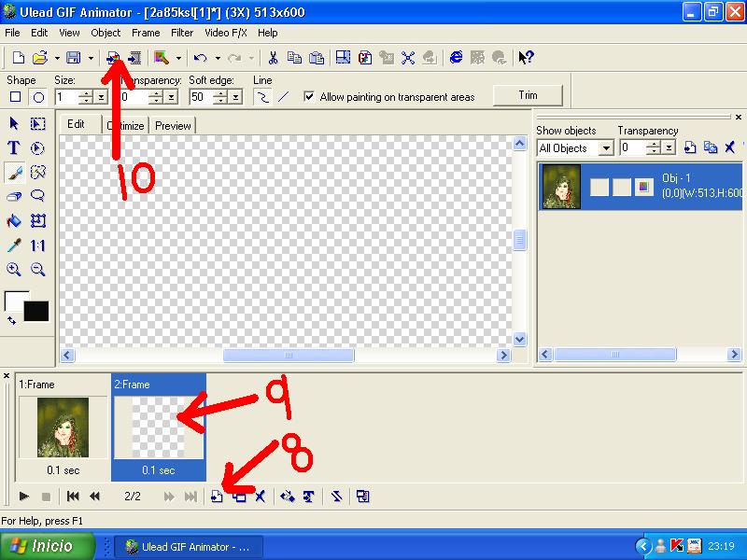The width and height of the screenshot is (747, 560).
Task: Click the Pick arrow tool
Action: (x=14, y=124)
